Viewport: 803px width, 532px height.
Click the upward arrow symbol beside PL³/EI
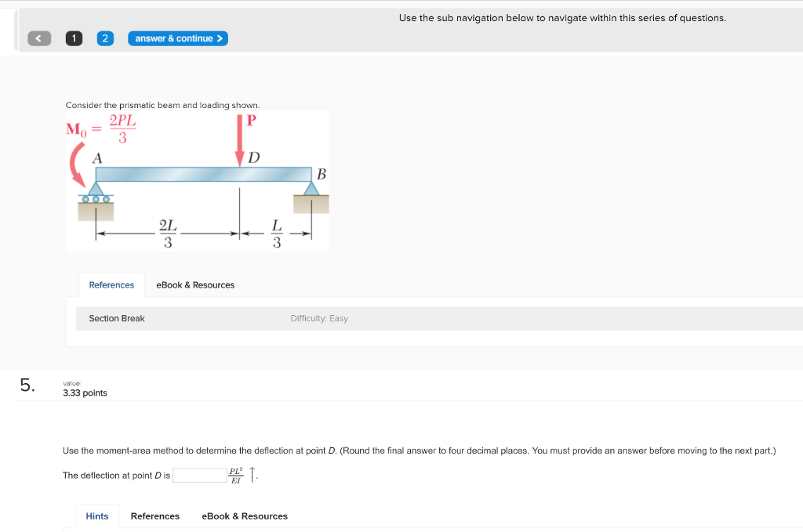coord(252,475)
